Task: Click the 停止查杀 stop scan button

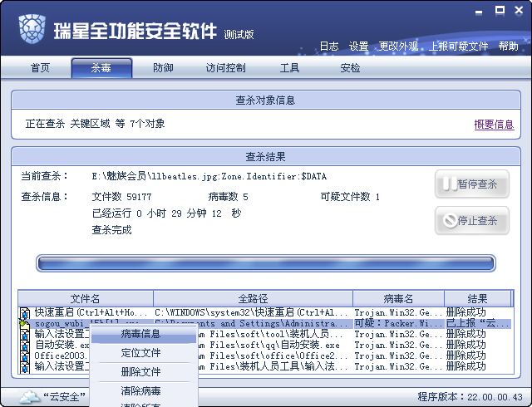Action: pyautogui.click(x=472, y=221)
